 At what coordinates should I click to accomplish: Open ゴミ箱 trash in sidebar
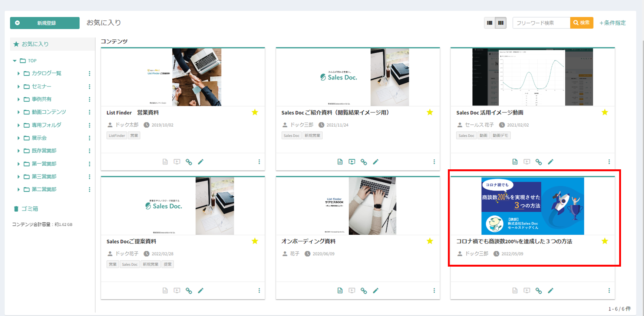[x=26, y=209]
